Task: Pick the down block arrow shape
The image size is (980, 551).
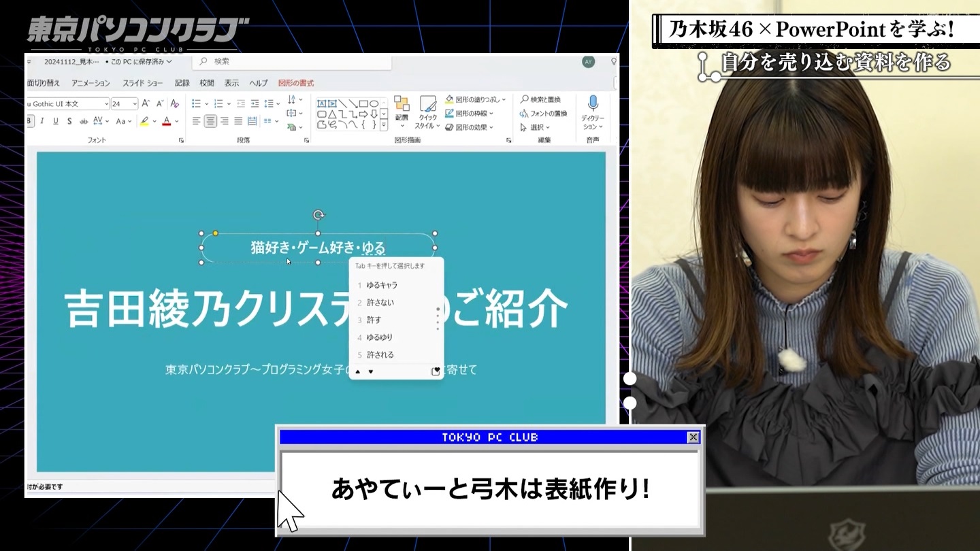Action: [x=374, y=114]
